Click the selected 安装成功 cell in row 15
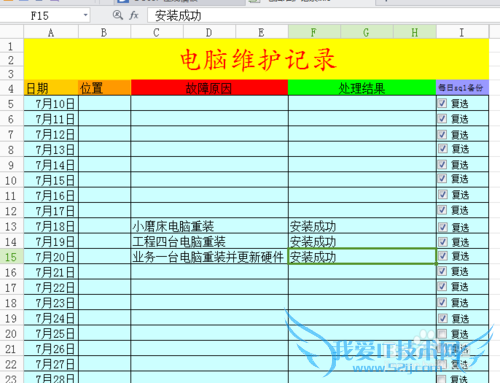This screenshot has width=500, height=383. pos(362,257)
